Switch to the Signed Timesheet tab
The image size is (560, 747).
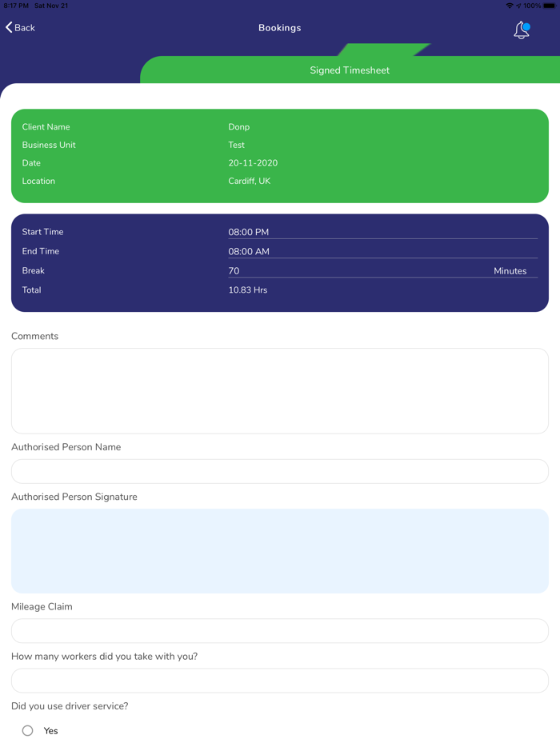pos(350,70)
